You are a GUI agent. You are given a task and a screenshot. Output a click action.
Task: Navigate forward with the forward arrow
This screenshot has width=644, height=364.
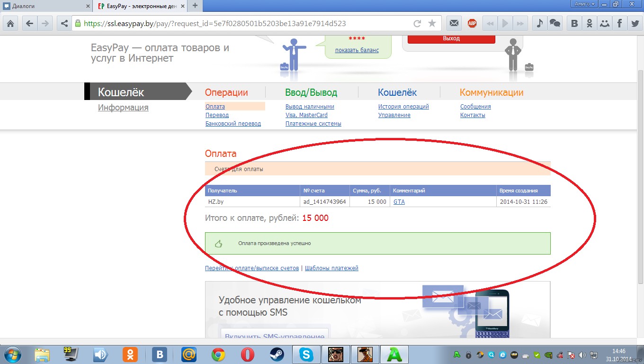point(45,23)
